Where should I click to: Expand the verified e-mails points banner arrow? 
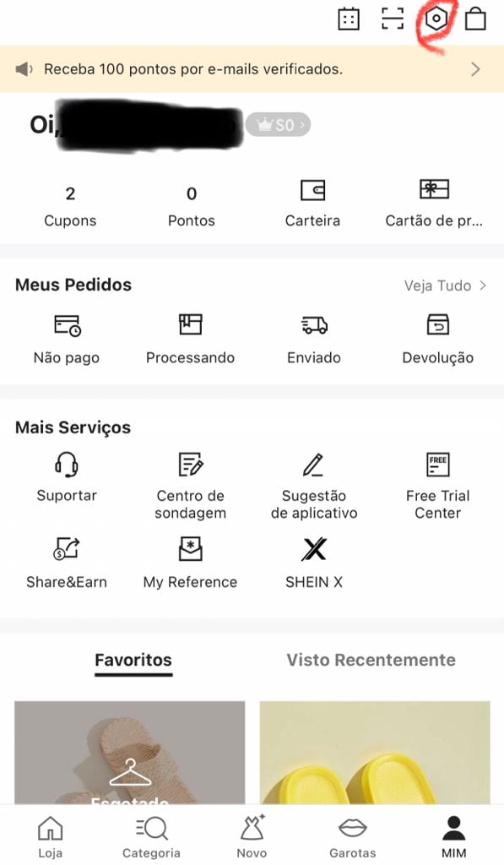(x=475, y=69)
